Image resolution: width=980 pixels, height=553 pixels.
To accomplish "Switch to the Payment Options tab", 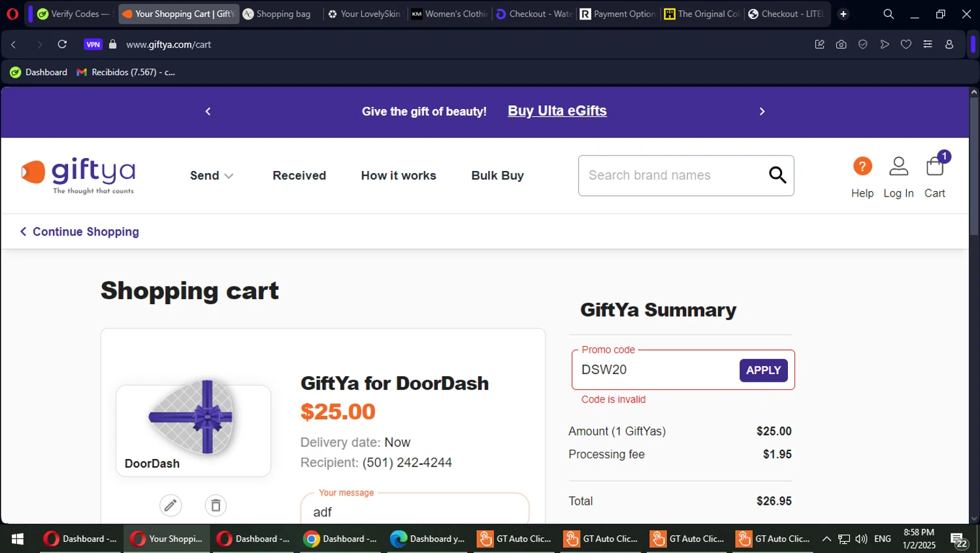I will (618, 14).
